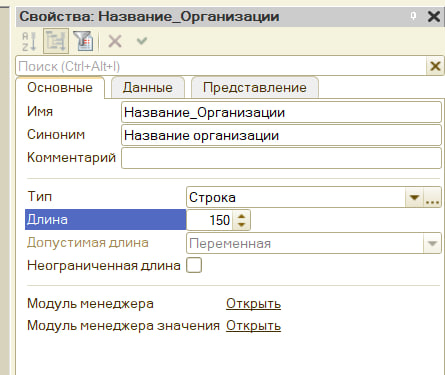Click into the Комментарий input field
This screenshot has width=445, height=375.
click(x=281, y=158)
